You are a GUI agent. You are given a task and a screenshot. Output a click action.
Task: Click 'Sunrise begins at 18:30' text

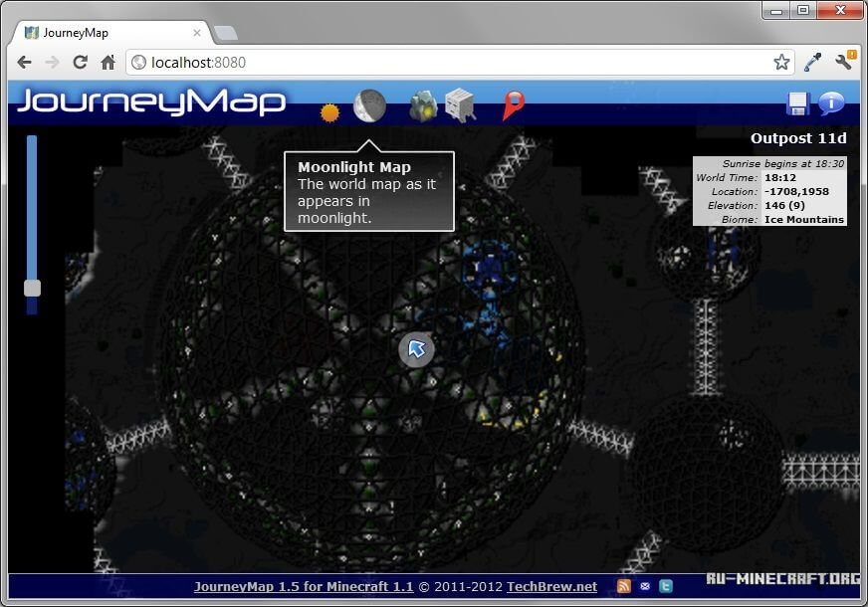[x=782, y=164]
